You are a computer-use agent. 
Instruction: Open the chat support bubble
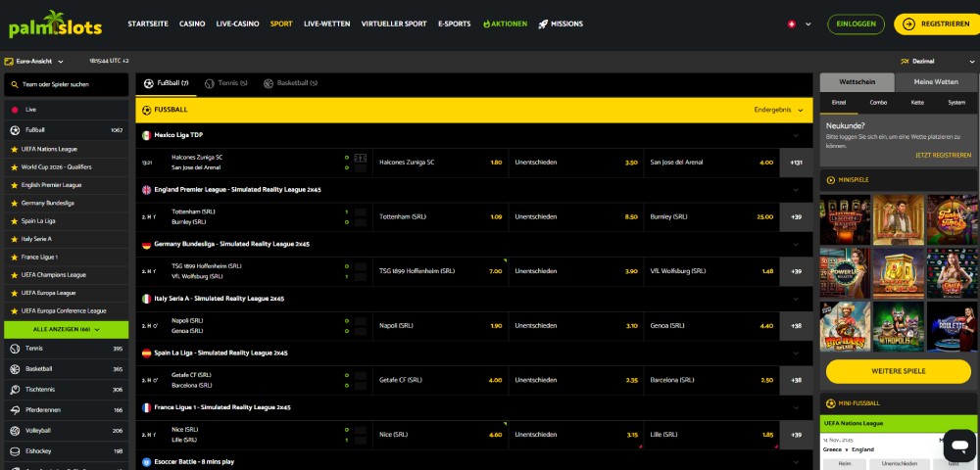coord(958,446)
